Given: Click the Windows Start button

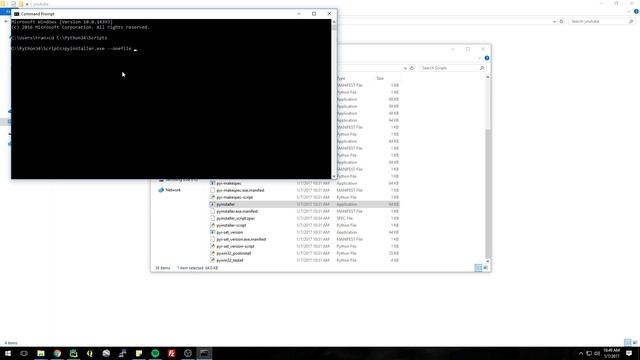Looking at the screenshot, I should tap(8, 353).
